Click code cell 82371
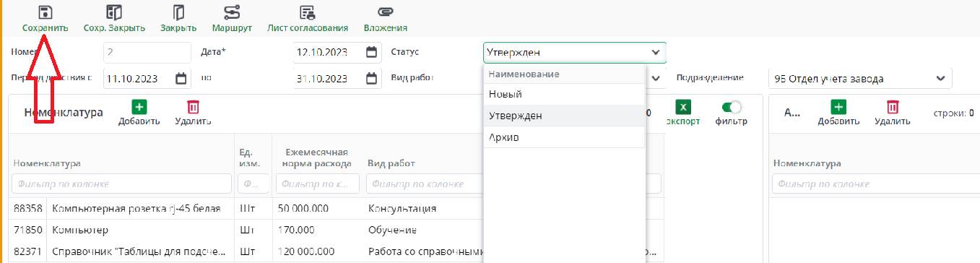 click(x=27, y=251)
